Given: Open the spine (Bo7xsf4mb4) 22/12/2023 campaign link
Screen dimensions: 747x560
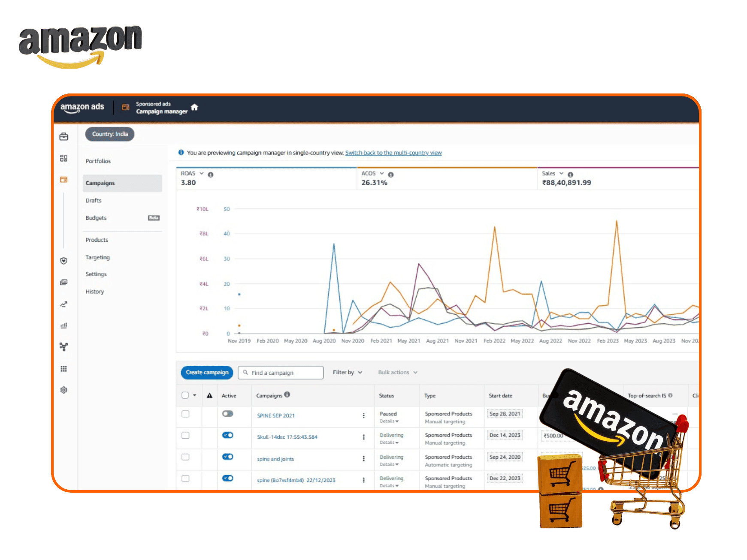Looking at the screenshot, I should coord(296,480).
